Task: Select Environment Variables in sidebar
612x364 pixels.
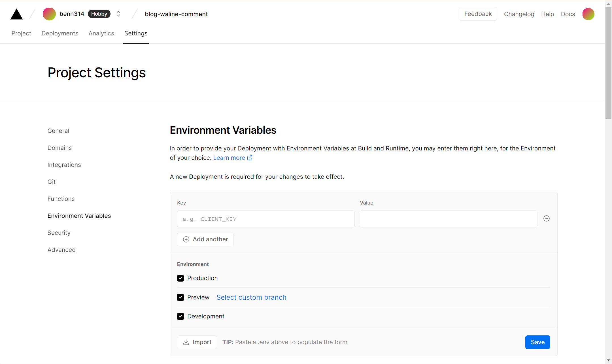Action: coord(79,216)
